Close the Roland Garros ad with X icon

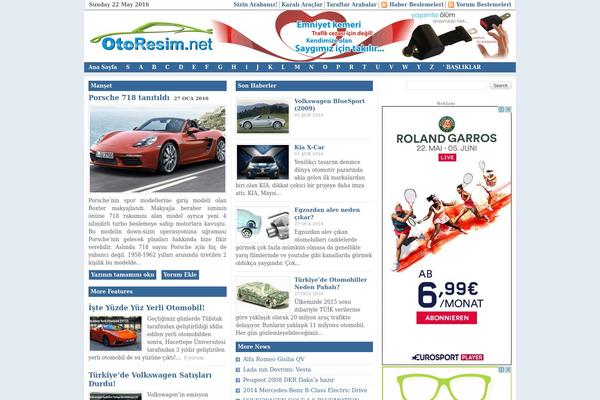point(508,109)
